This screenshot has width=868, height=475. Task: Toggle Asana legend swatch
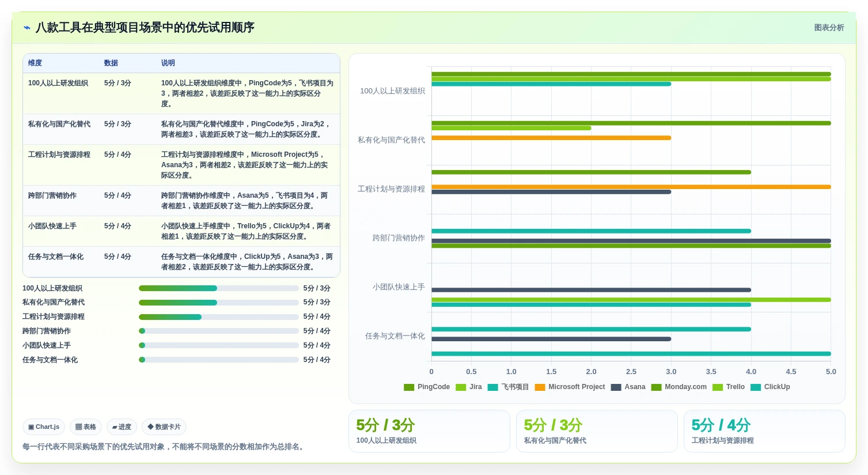[616, 387]
